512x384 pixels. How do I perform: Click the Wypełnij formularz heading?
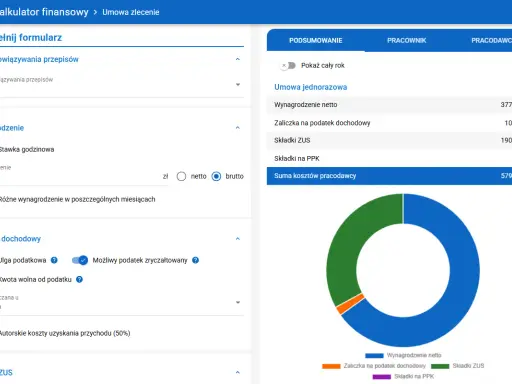31,38
